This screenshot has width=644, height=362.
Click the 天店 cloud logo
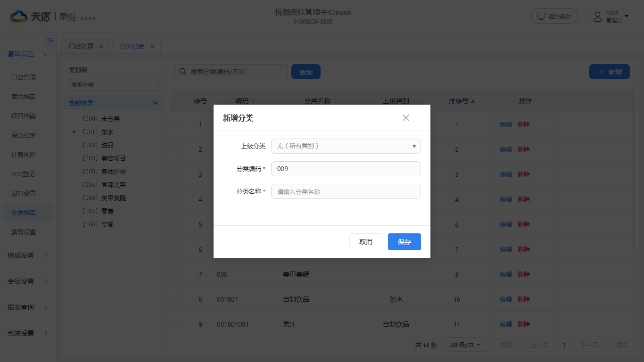[x=19, y=16]
